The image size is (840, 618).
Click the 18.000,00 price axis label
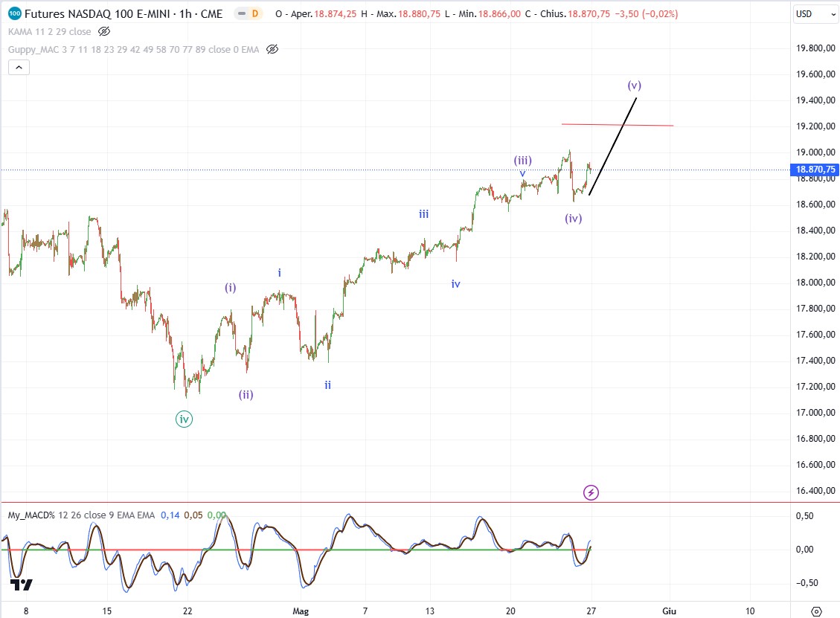point(815,282)
